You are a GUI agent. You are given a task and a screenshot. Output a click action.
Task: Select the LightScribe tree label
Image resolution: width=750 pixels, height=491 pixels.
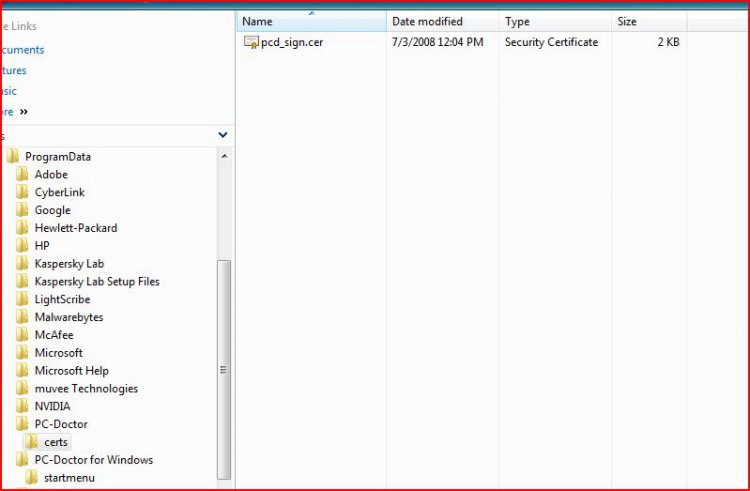(x=63, y=299)
